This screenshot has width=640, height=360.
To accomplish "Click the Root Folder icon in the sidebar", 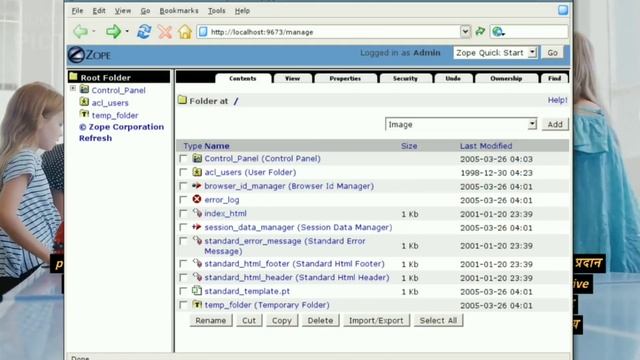I will tap(73, 77).
